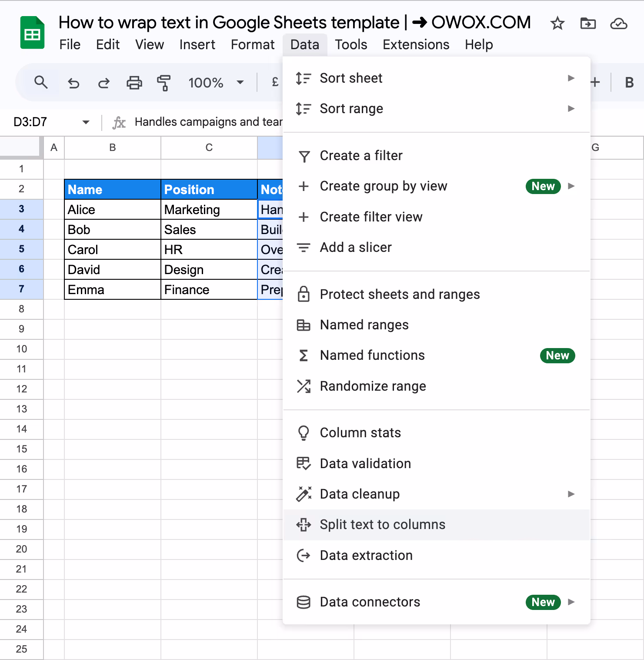
Task: Select the cell containing Marketing
Action: (209, 210)
